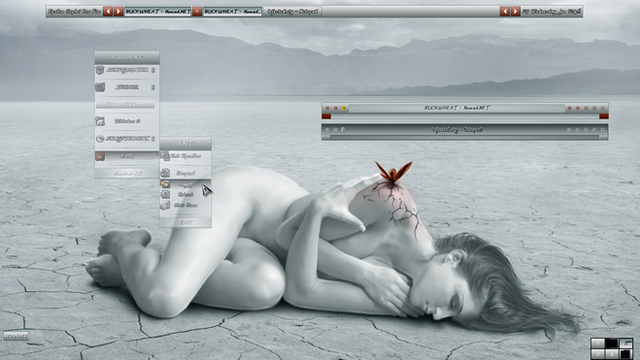Click the small red button between the toolbar tasks

(197, 11)
